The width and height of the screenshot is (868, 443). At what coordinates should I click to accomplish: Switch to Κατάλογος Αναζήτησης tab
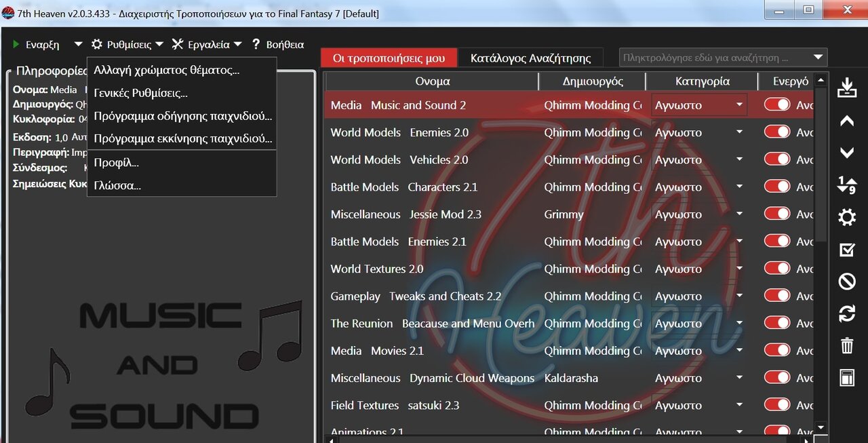point(531,58)
